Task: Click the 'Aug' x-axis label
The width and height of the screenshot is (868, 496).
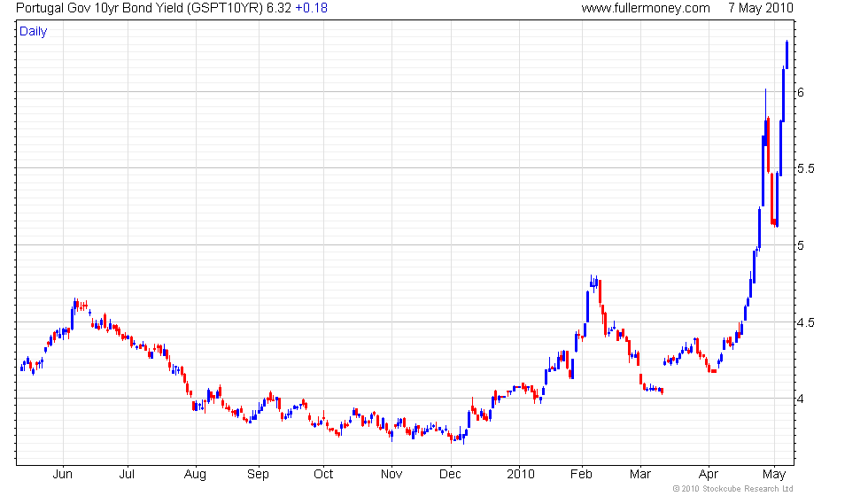Action: (195, 475)
